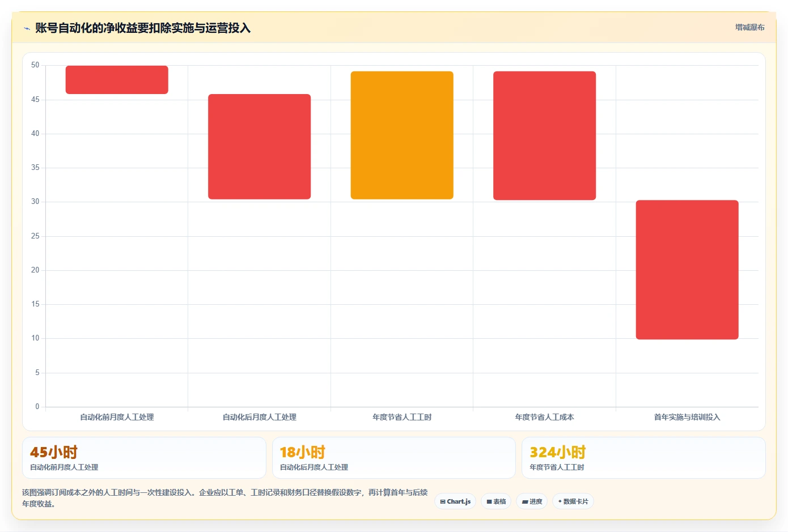
Task: Click the red bar for 年度节省人工成本
Action: [544, 135]
